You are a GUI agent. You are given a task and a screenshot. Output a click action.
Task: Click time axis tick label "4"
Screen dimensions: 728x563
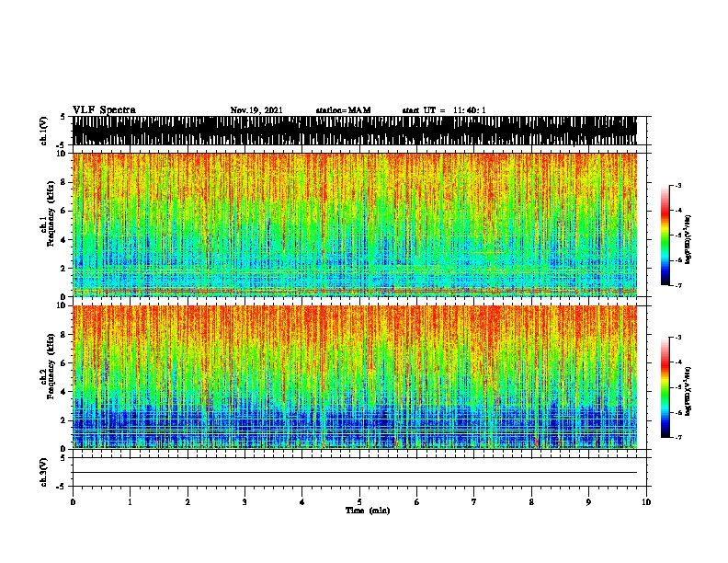click(x=302, y=501)
